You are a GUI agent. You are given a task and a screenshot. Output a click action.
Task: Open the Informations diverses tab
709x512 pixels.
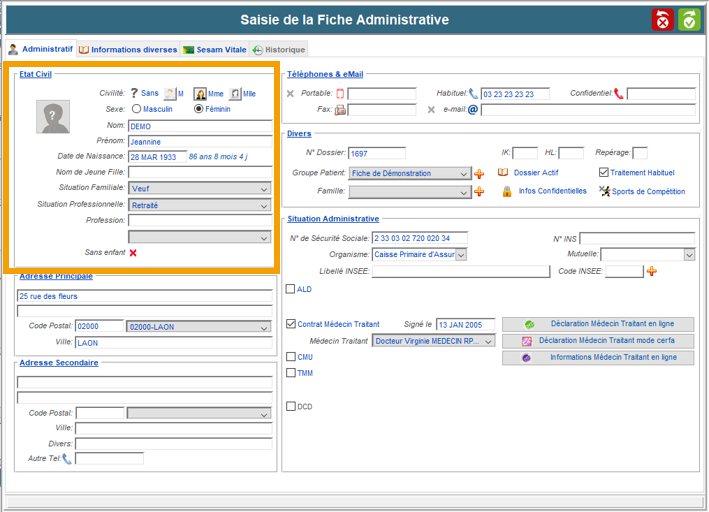click(128, 49)
